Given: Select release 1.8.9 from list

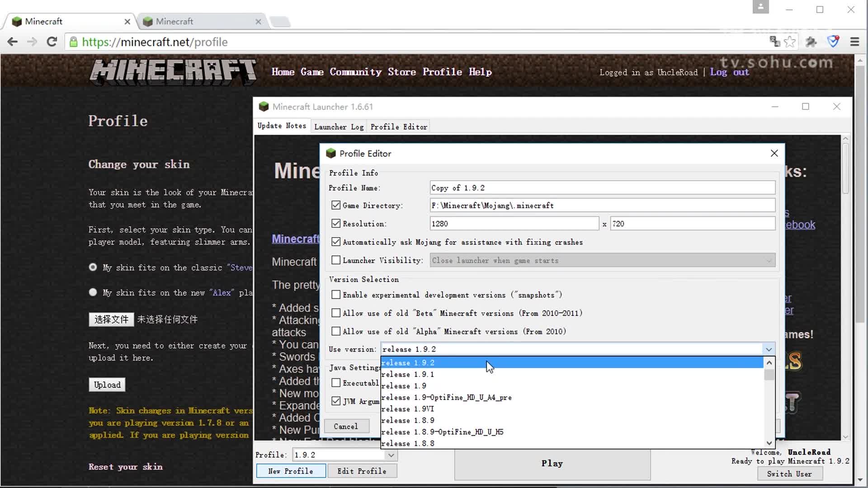Looking at the screenshot, I should coord(572,420).
